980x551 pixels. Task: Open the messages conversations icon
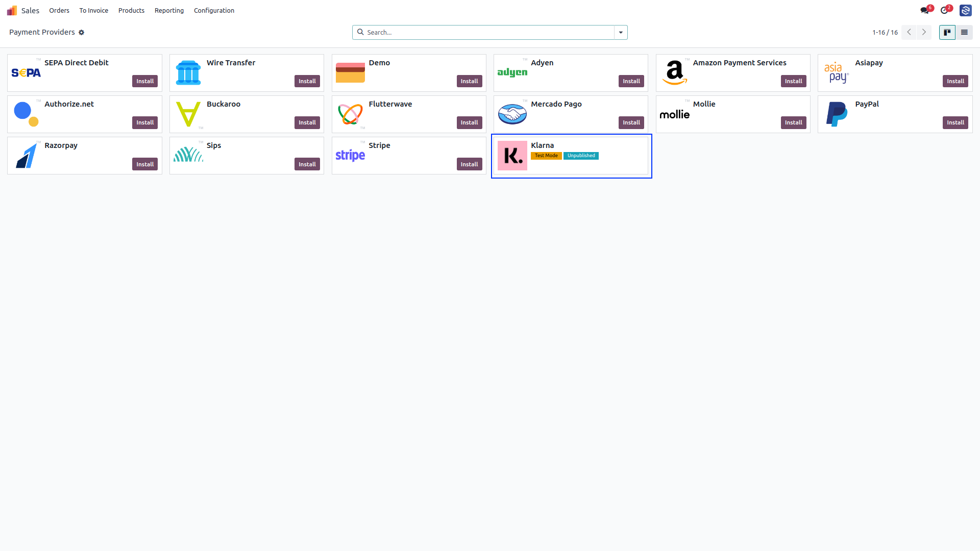[x=924, y=10]
